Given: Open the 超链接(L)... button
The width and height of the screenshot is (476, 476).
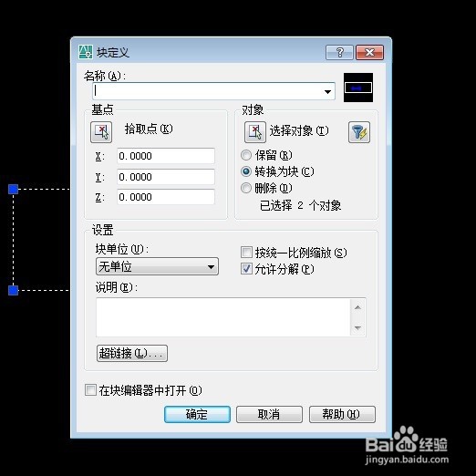Looking at the screenshot, I should point(132,353).
